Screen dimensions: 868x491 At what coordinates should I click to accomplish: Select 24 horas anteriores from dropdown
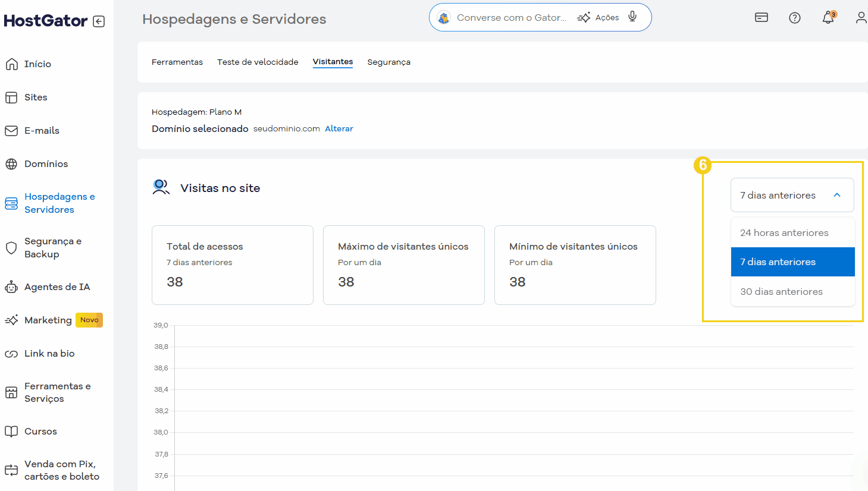784,232
